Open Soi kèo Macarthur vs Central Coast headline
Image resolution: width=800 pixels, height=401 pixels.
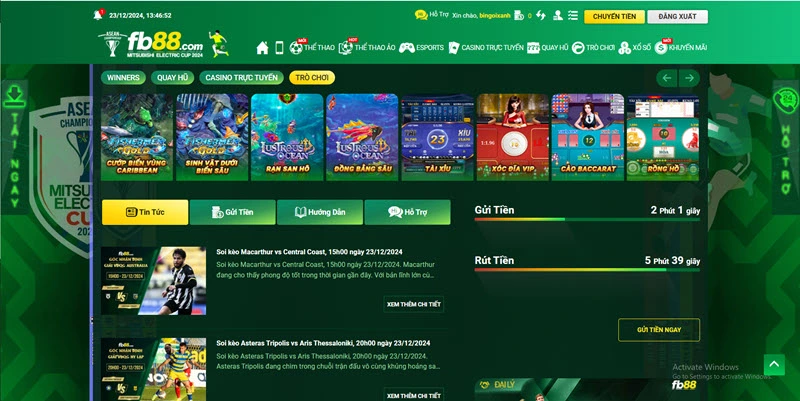(309, 252)
